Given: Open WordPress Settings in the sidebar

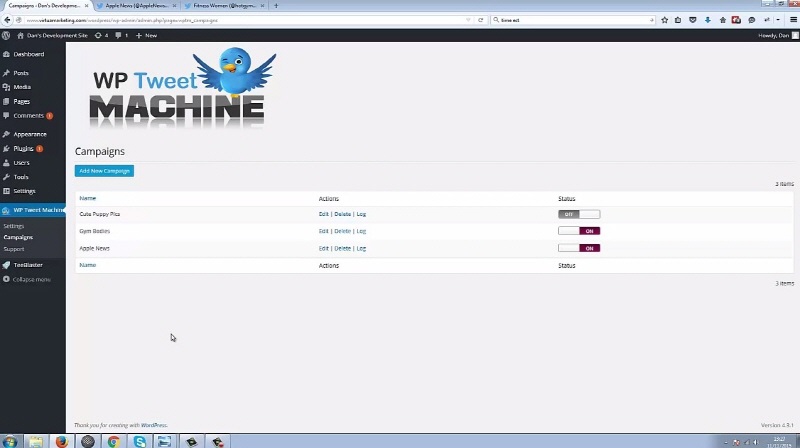Looking at the screenshot, I should coord(24,191).
